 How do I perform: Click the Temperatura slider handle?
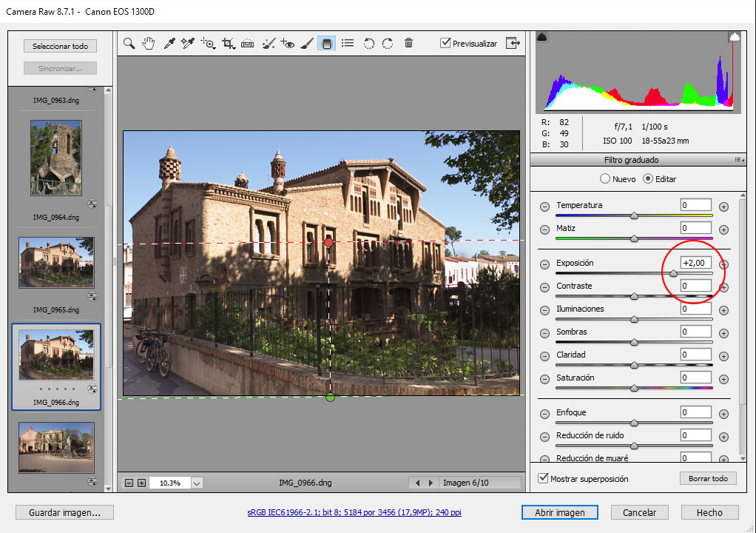tap(634, 216)
